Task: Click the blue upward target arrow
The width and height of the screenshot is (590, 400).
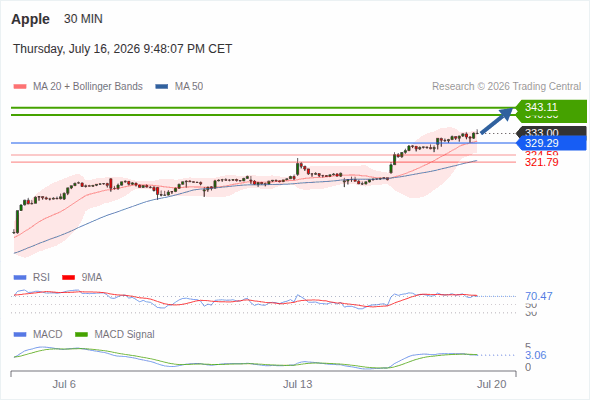Action: [x=497, y=120]
